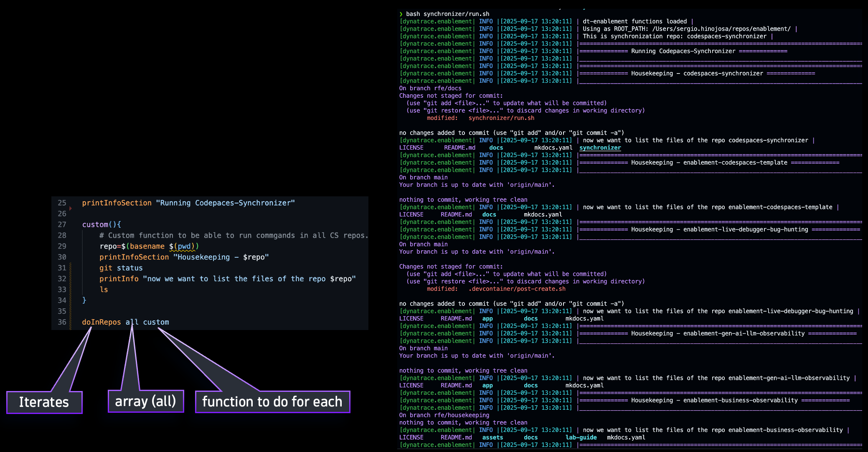Click line number 36 in the gutter

[62, 322]
